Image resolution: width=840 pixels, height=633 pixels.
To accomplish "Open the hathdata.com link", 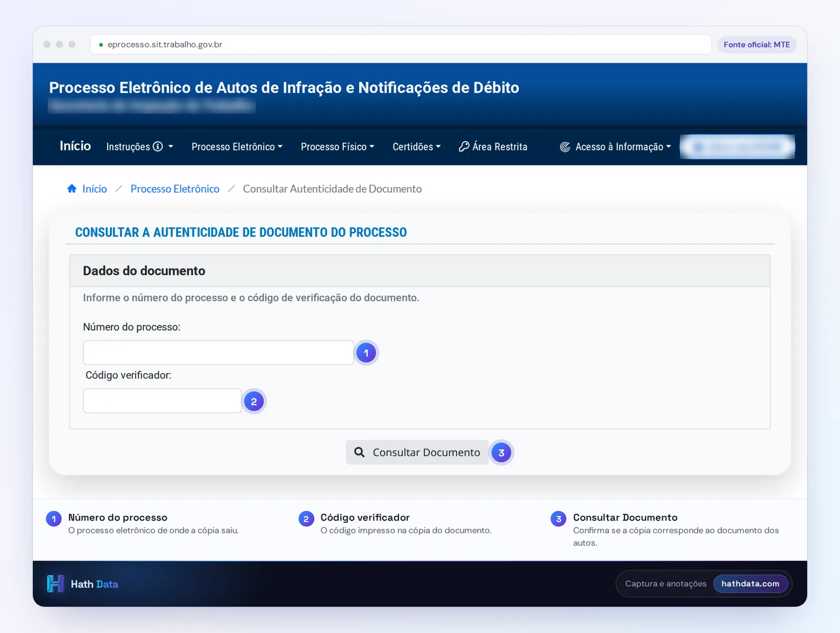I will [750, 584].
